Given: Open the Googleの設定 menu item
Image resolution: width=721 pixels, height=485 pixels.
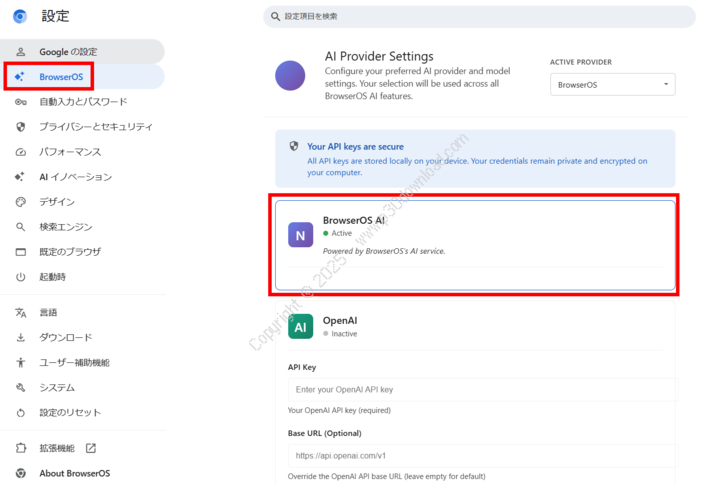Looking at the screenshot, I should point(68,52).
